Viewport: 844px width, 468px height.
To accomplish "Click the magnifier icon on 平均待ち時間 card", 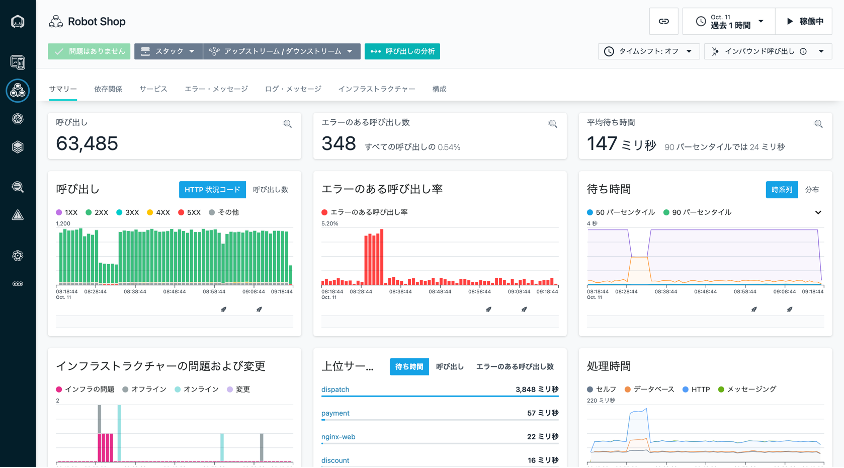I will pos(818,124).
